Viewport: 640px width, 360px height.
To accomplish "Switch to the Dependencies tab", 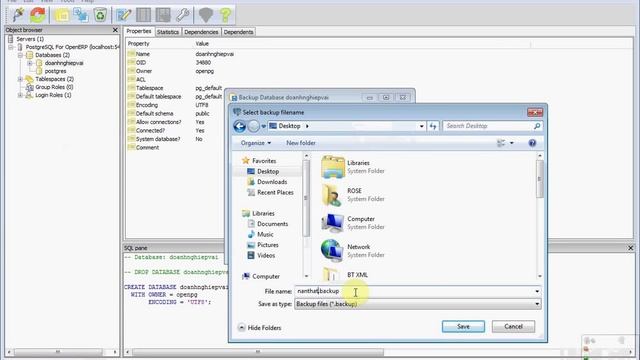I will 201,32.
